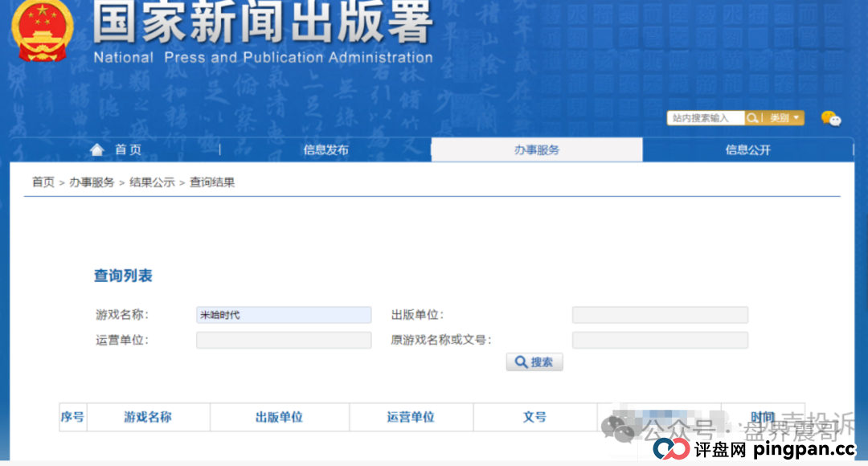
Task: Click the 游戏名称 field containing 米哈时代
Action: [x=284, y=314]
